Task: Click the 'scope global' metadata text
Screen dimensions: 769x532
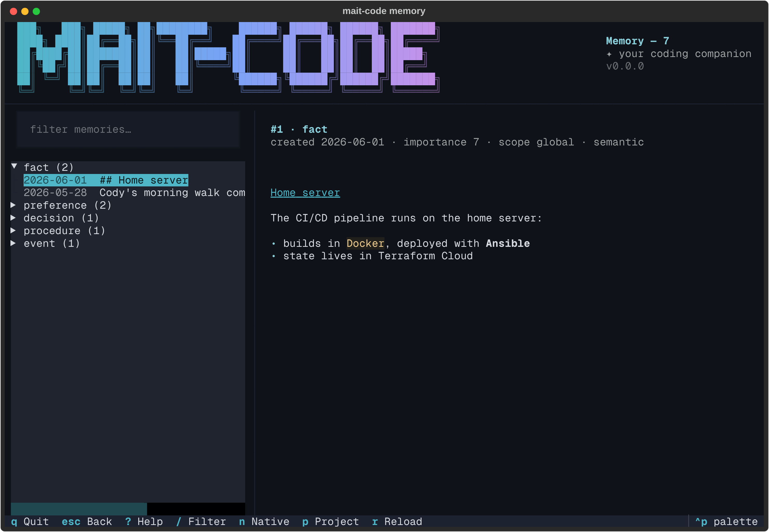Action: [536, 142]
